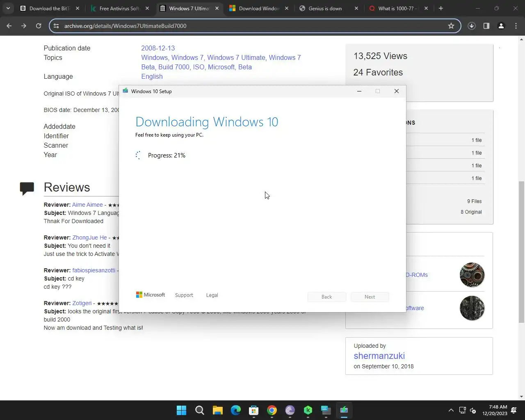Open reviewer Zotigeri's profile
This screenshot has width=525, height=420.
point(82,303)
